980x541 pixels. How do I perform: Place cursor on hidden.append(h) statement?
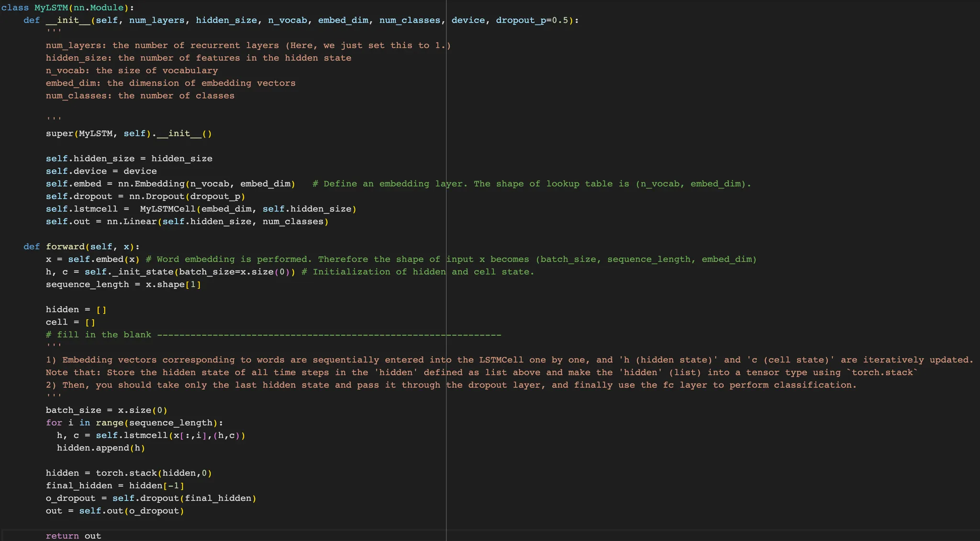pos(100,448)
